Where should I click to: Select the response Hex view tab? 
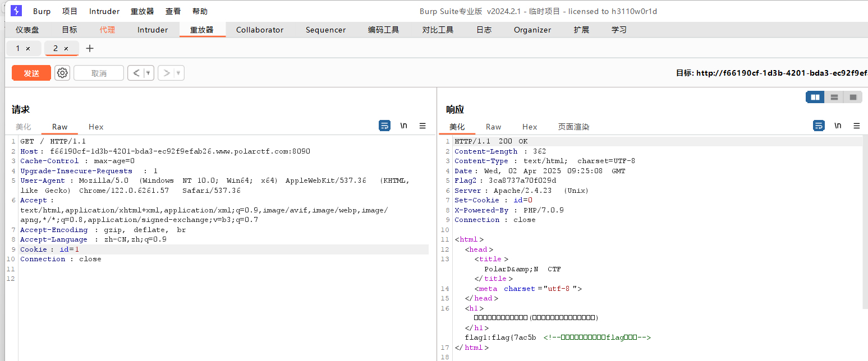point(530,127)
